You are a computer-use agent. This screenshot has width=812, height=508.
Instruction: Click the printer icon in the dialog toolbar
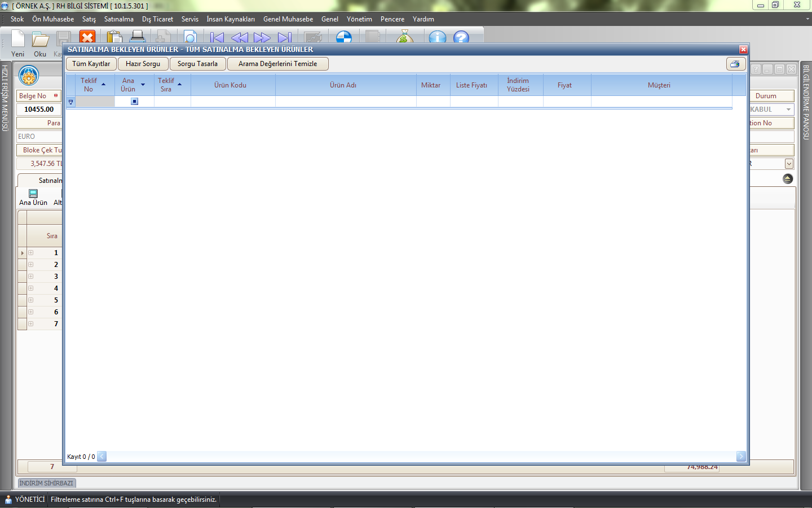point(735,64)
